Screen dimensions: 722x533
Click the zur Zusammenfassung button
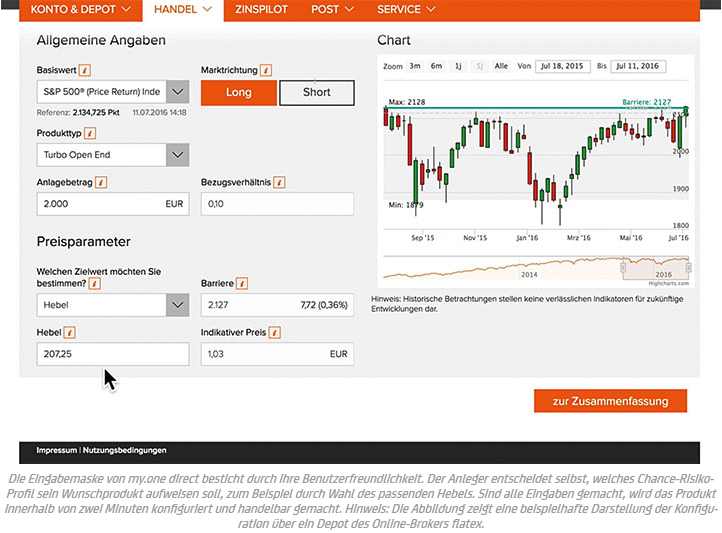609,401
